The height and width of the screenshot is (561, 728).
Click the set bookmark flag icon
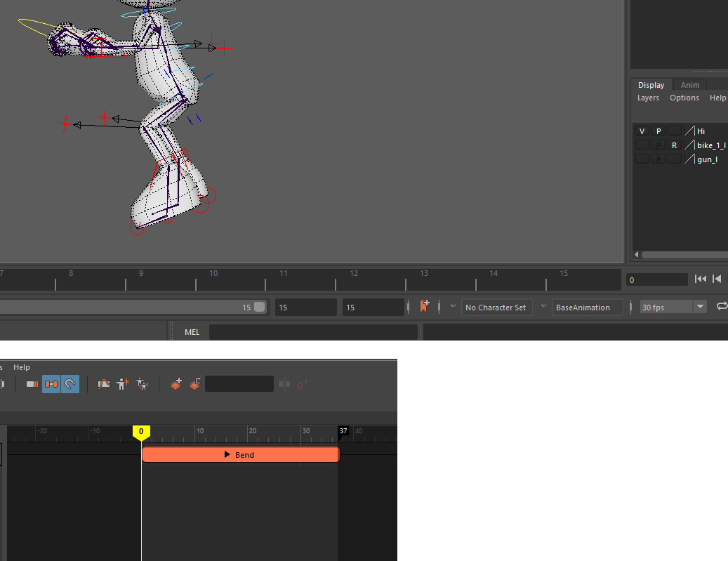pyautogui.click(x=424, y=305)
